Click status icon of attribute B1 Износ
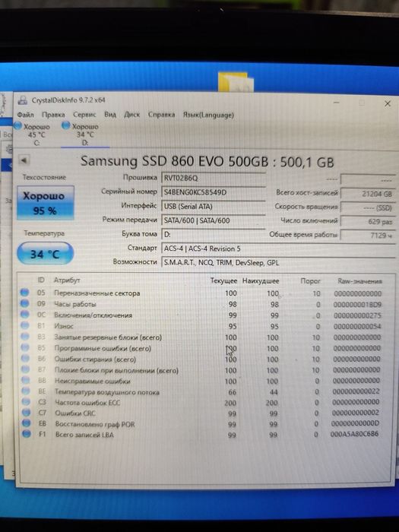Viewport: 399px width, 532px height. [x=25, y=325]
